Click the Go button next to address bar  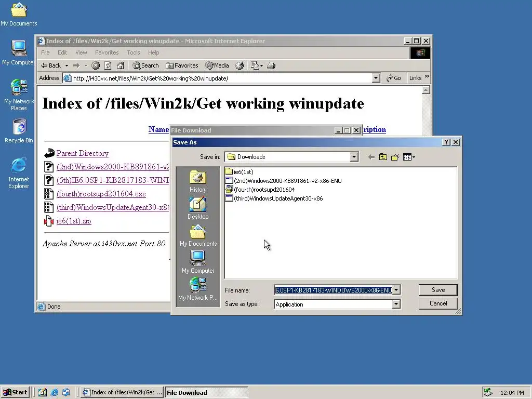coord(394,78)
